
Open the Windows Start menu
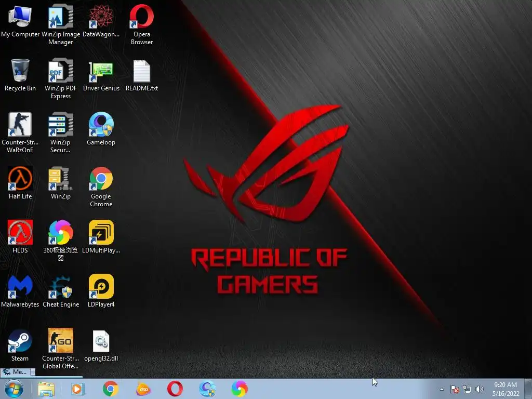[14, 389]
